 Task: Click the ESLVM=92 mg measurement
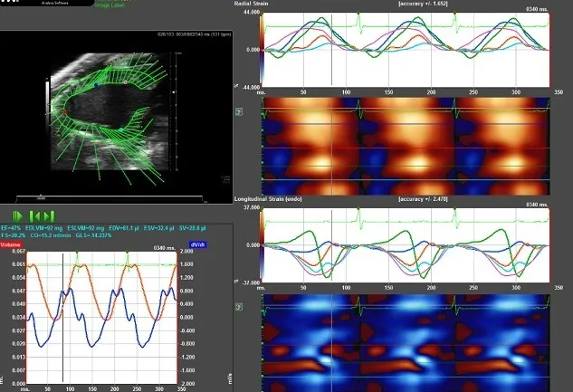coord(86,228)
